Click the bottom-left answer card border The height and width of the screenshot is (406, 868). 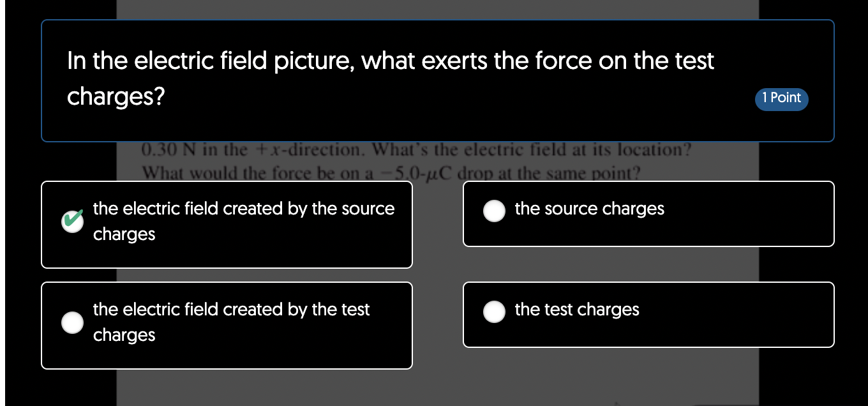point(227,368)
